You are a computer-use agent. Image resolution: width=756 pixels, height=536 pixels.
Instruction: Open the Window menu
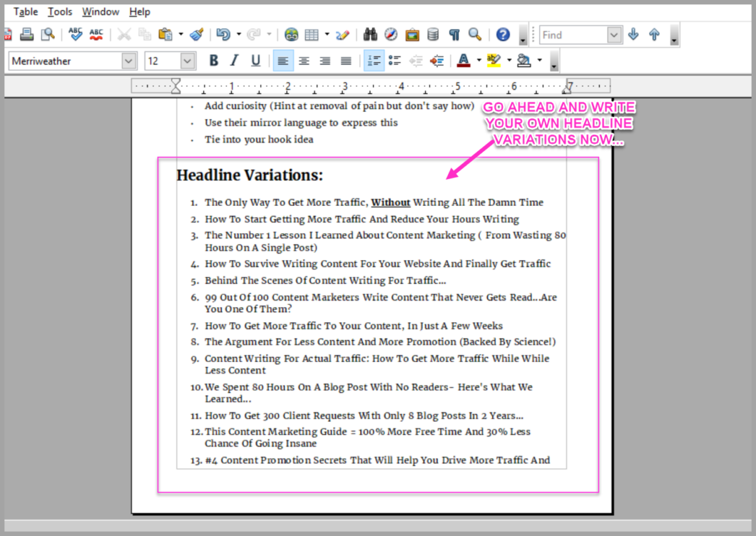click(x=101, y=11)
